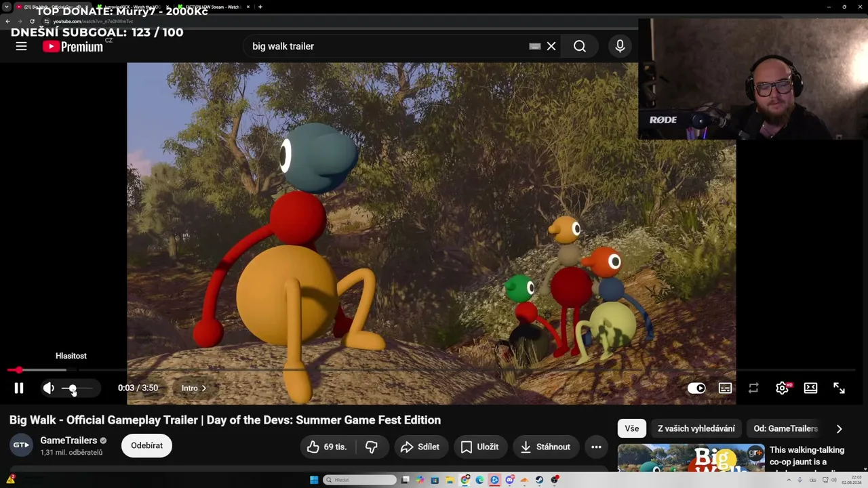Toggle loop repeat button
Screen dimensions: 868x488
click(753, 388)
